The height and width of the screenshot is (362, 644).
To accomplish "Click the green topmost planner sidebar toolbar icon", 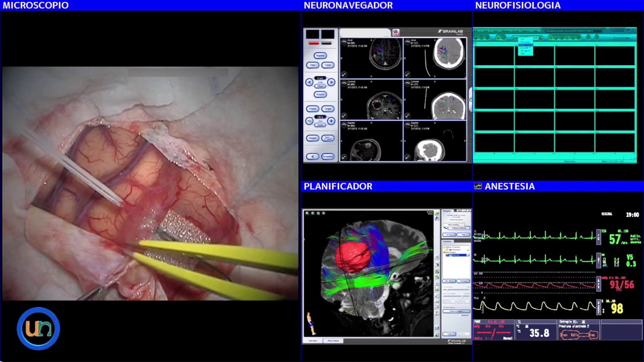I will click(437, 213).
